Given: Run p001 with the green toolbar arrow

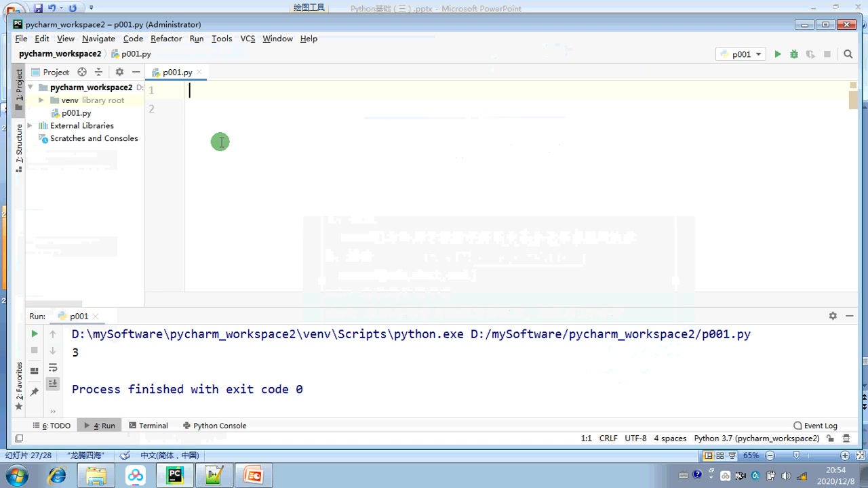Looking at the screenshot, I should [x=778, y=54].
